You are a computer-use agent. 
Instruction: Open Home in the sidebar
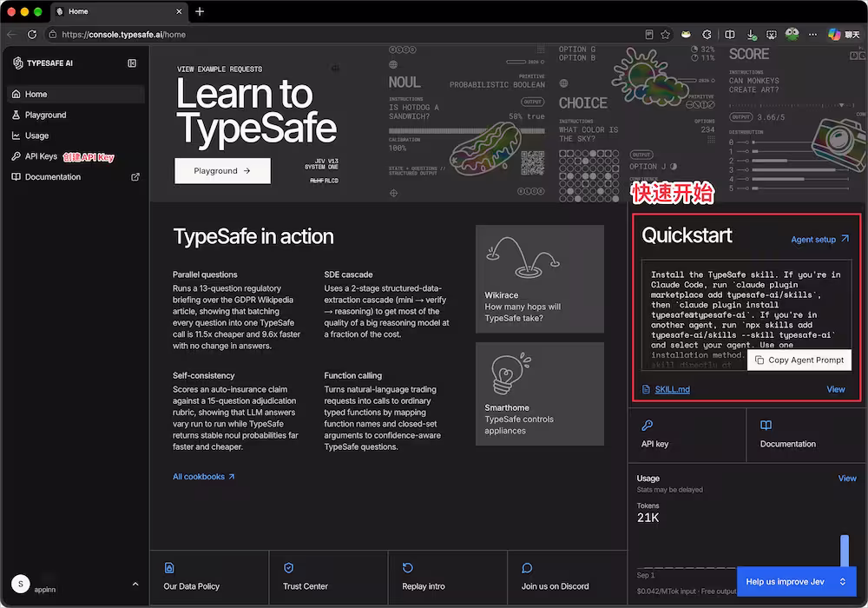[76, 94]
